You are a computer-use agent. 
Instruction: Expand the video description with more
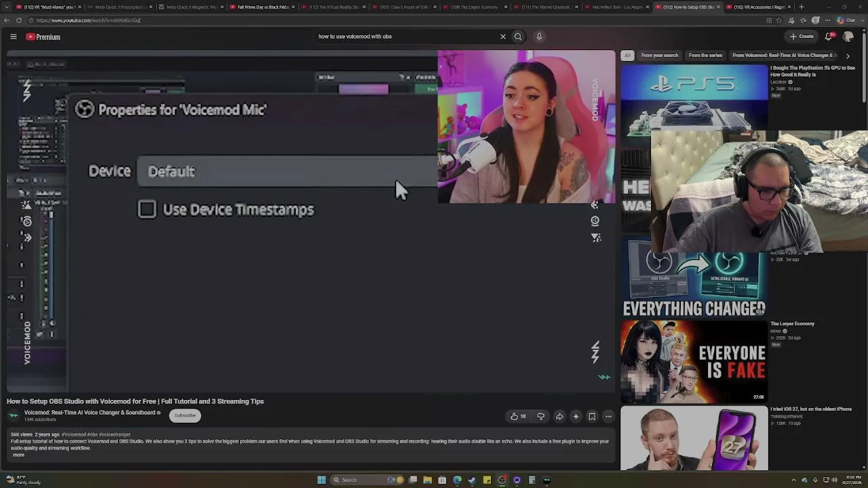[x=18, y=455]
